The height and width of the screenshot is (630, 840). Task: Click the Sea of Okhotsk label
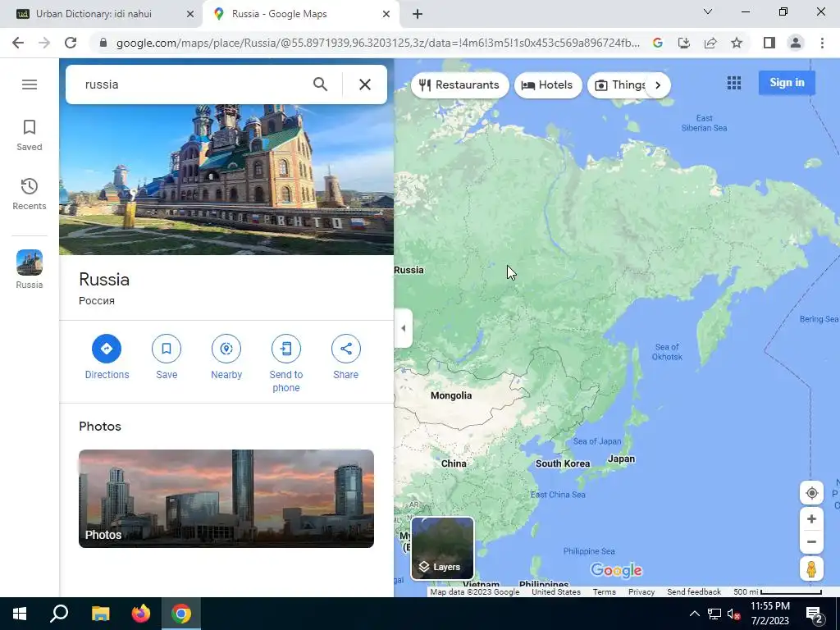(x=667, y=351)
